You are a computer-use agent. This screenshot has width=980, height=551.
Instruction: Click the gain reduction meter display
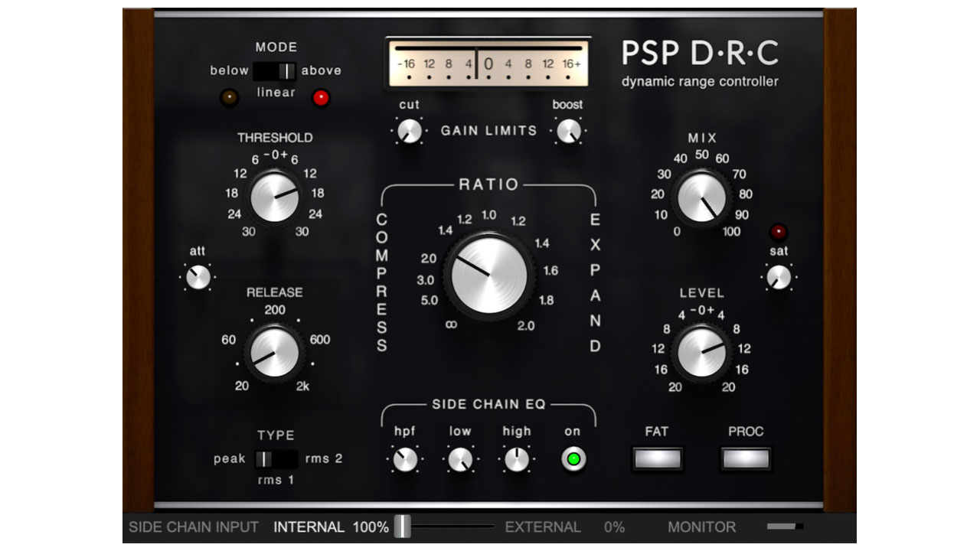point(488,64)
